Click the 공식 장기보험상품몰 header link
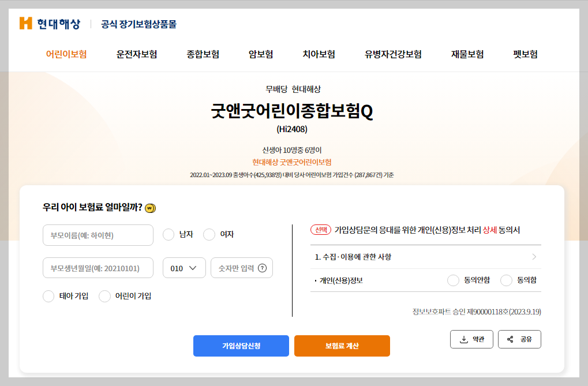588x386 pixels. [138, 24]
